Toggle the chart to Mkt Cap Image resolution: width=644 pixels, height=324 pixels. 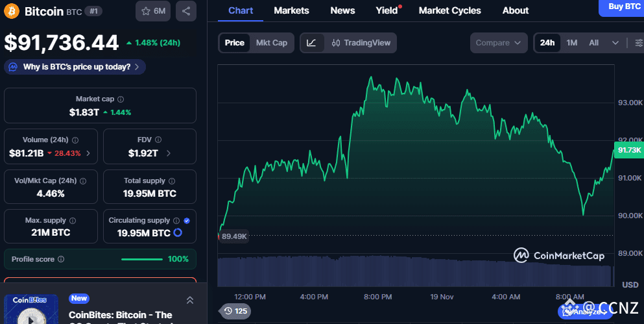point(271,43)
